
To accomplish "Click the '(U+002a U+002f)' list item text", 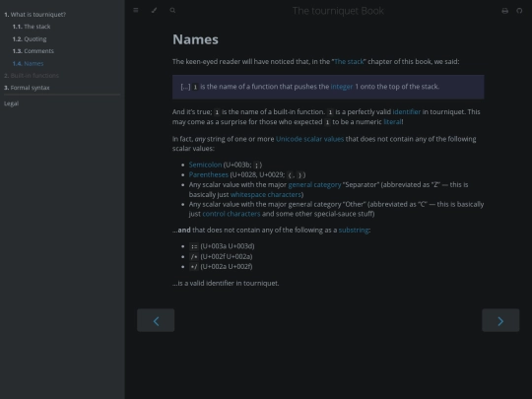I will 227,267.
